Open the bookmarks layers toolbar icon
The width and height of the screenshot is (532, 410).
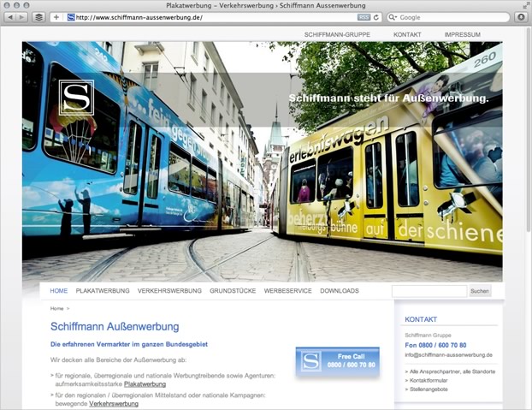(x=39, y=17)
